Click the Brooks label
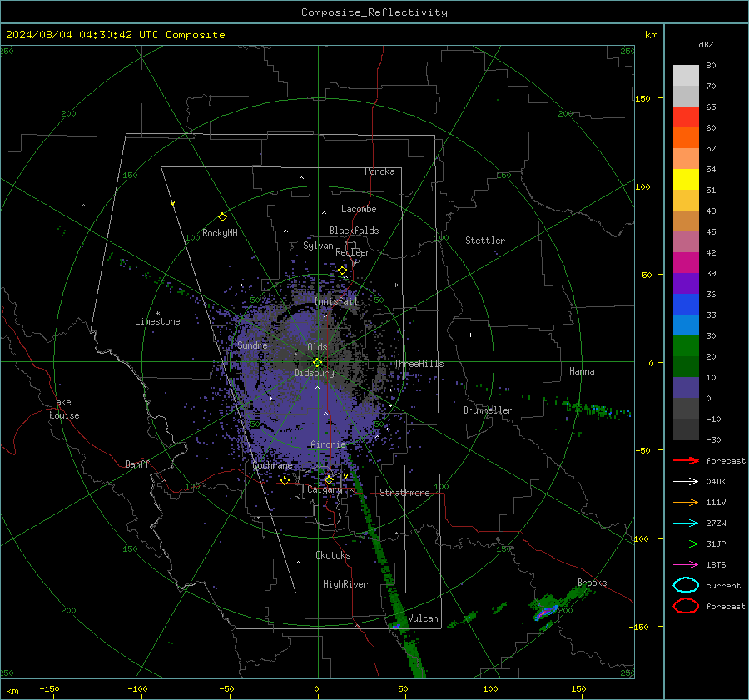The image size is (749, 700). pos(592,583)
